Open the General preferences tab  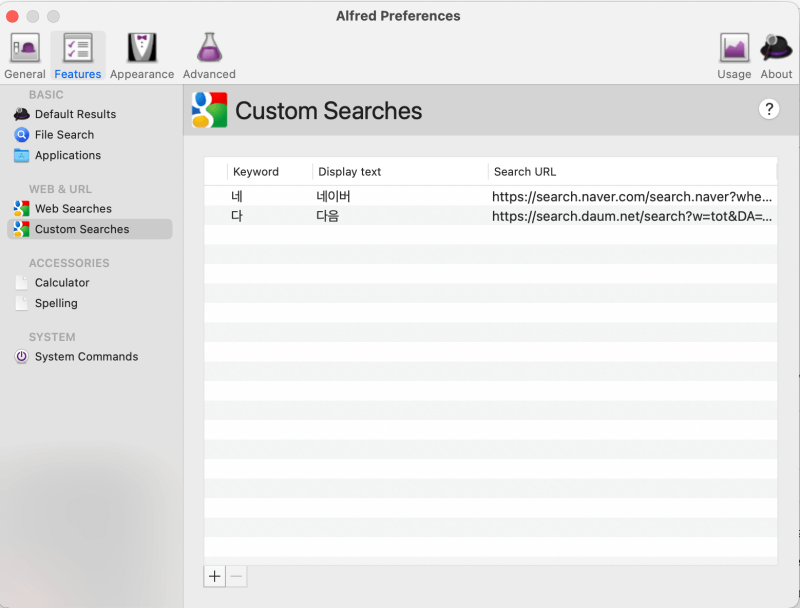point(24,56)
